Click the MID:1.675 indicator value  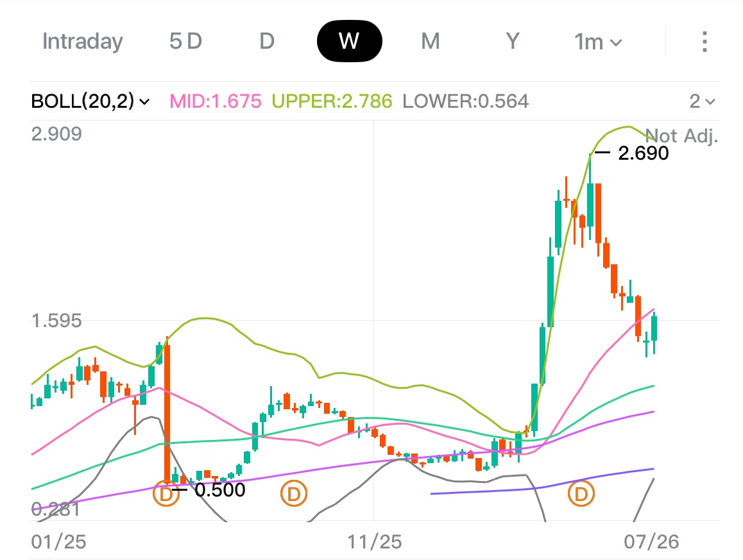click(215, 101)
